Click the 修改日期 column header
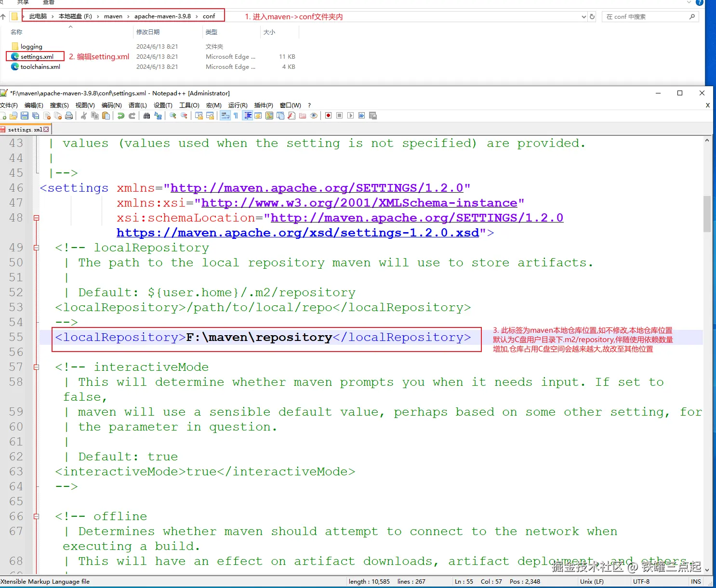The height and width of the screenshot is (588, 716). pos(148,32)
